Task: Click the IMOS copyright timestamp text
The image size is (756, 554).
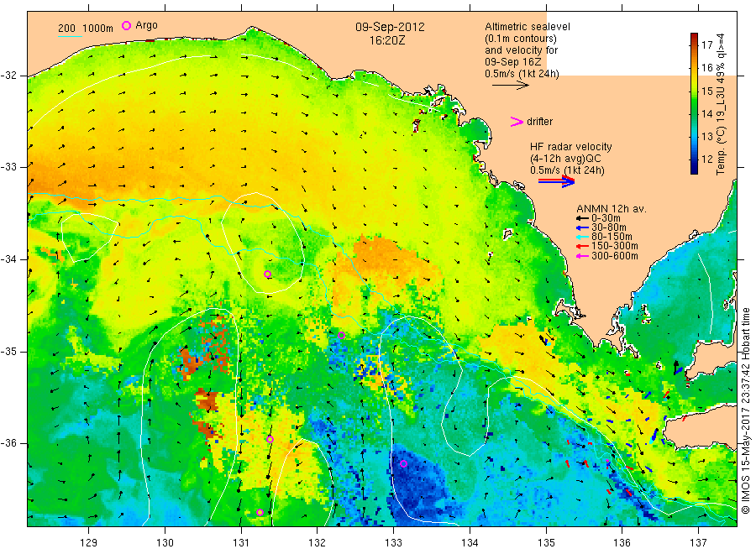Action: pos(746,410)
